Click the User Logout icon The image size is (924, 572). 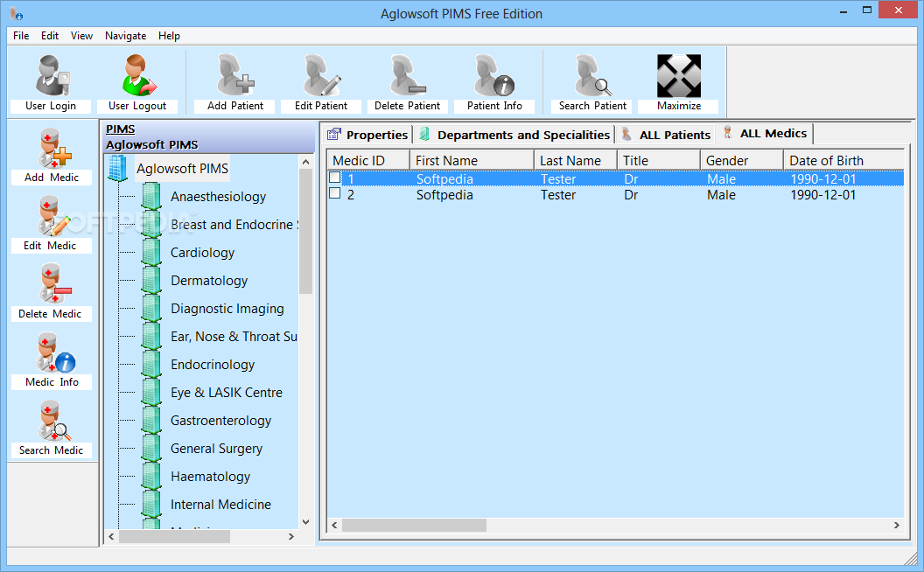click(x=138, y=75)
